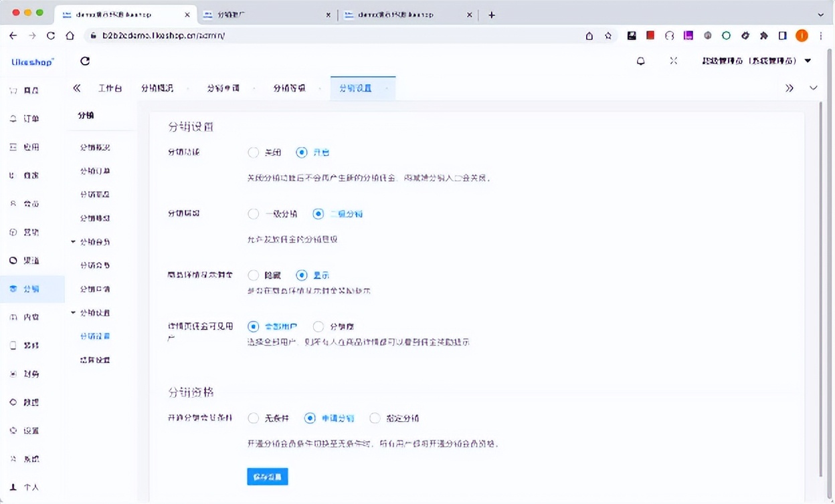Screen dimensions: 835x504
Task: Switch to the 工作台 page tab
Action: (x=110, y=88)
